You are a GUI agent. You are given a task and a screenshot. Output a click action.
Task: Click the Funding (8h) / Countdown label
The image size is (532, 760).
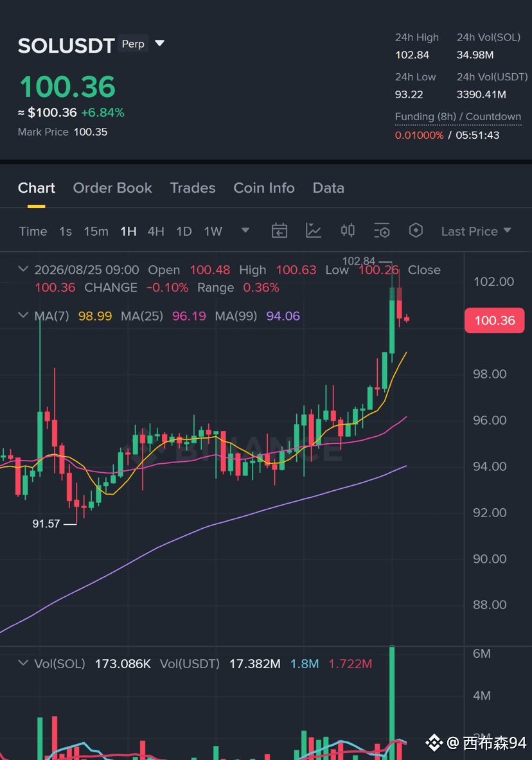pos(458,117)
